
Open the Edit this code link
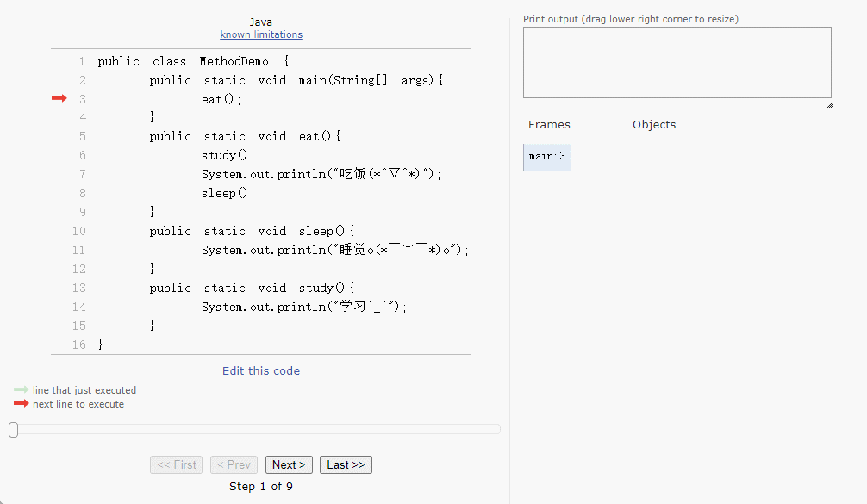coord(261,371)
